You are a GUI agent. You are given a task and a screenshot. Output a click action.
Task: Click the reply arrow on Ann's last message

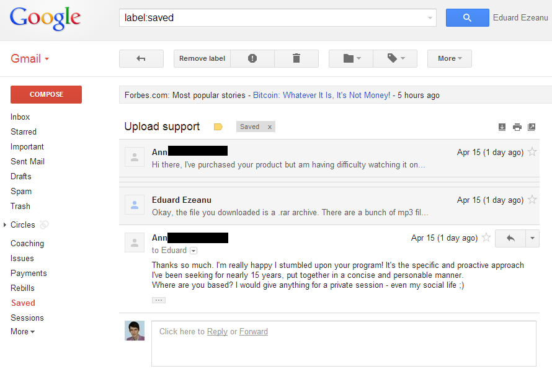[x=510, y=238]
